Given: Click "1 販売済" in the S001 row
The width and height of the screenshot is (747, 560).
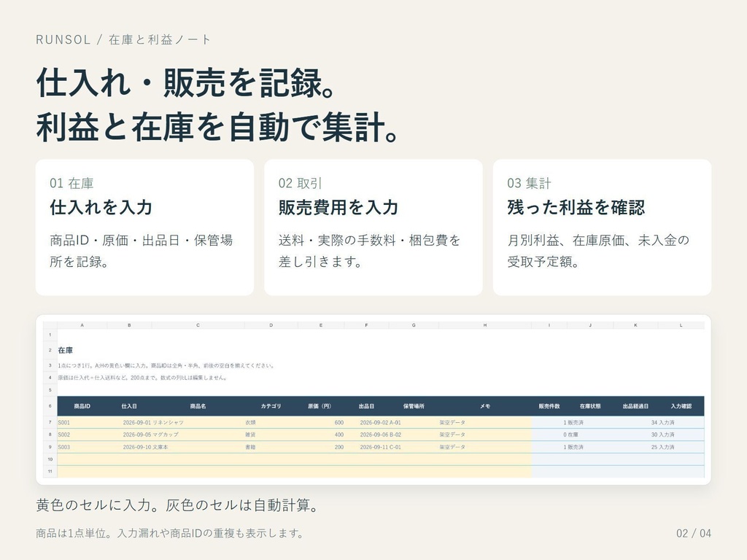Looking at the screenshot, I should tap(573, 422).
